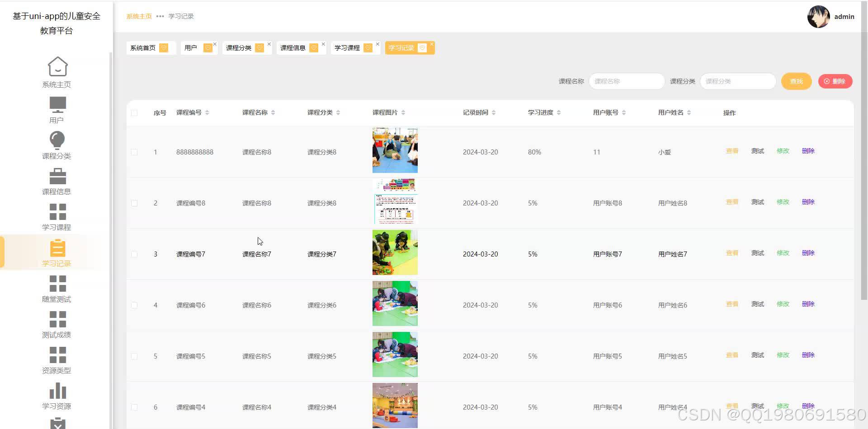The height and width of the screenshot is (429, 868).
Task: Click the page vertical scrollbar
Action: point(864,151)
